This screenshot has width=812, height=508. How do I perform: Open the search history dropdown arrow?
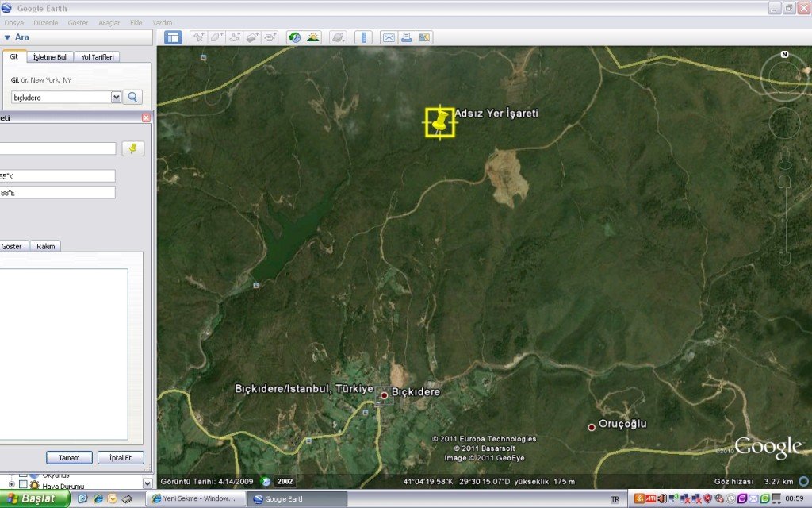coord(116,97)
